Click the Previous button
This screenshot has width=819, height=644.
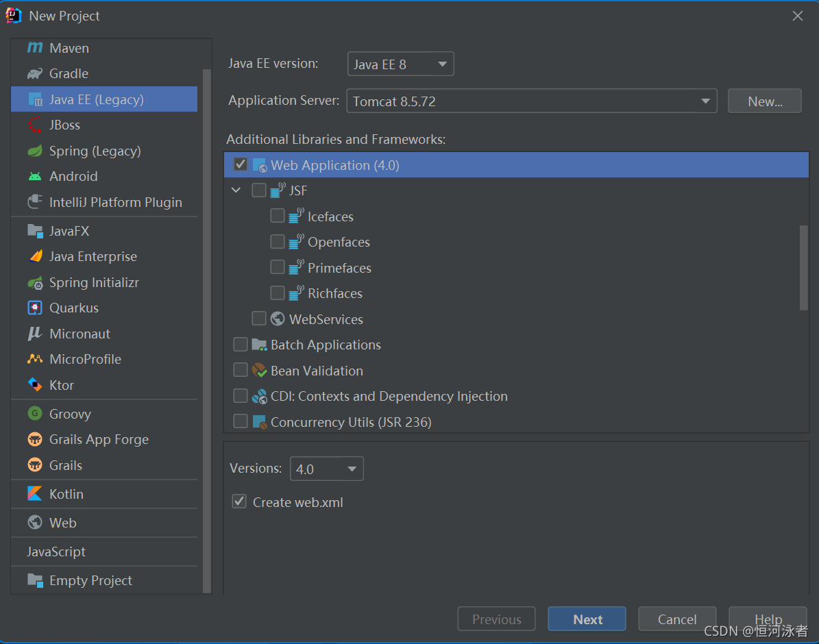(x=497, y=619)
